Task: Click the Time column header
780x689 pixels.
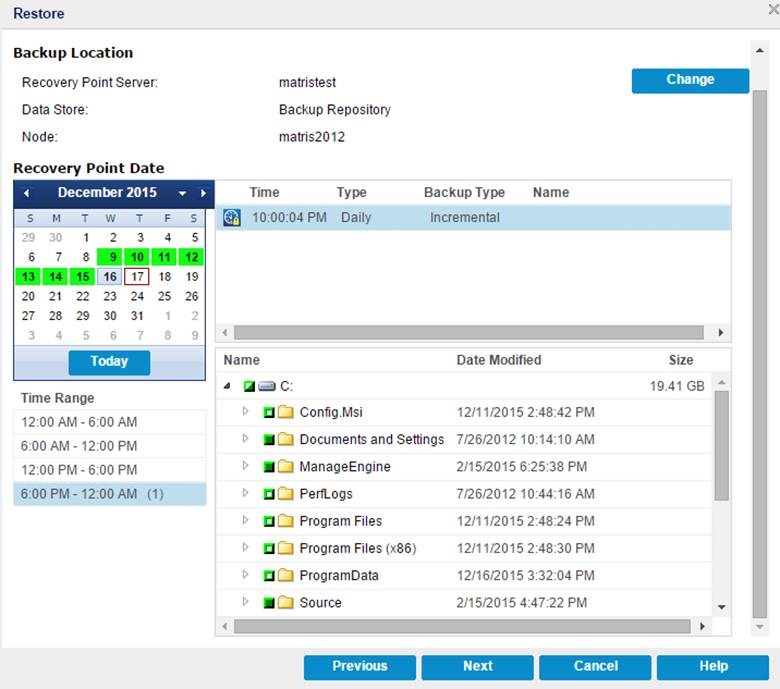Action: (x=264, y=193)
